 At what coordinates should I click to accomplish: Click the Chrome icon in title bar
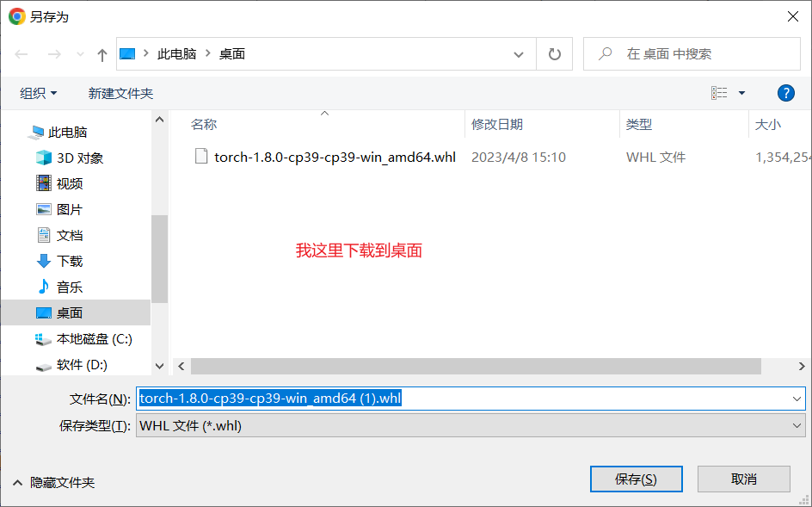point(16,16)
